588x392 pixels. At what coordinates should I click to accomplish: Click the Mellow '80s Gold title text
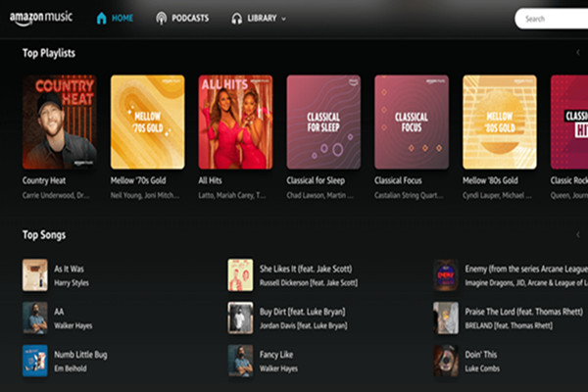[490, 180]
